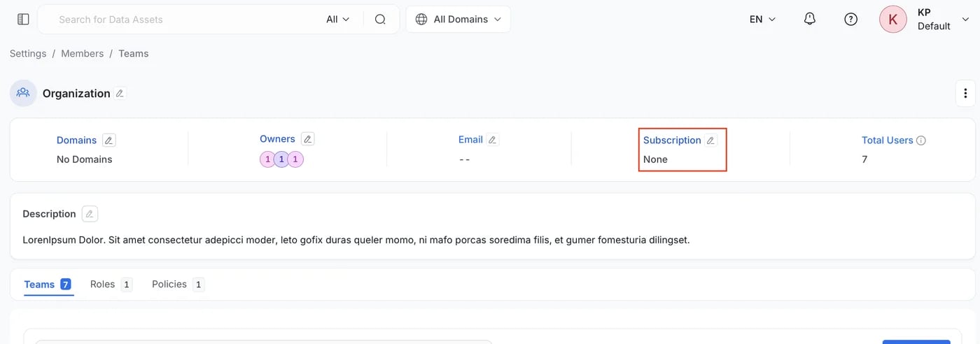Click the search magnifier icon
The width and height of the screenshot is (980, 344).
380,20
